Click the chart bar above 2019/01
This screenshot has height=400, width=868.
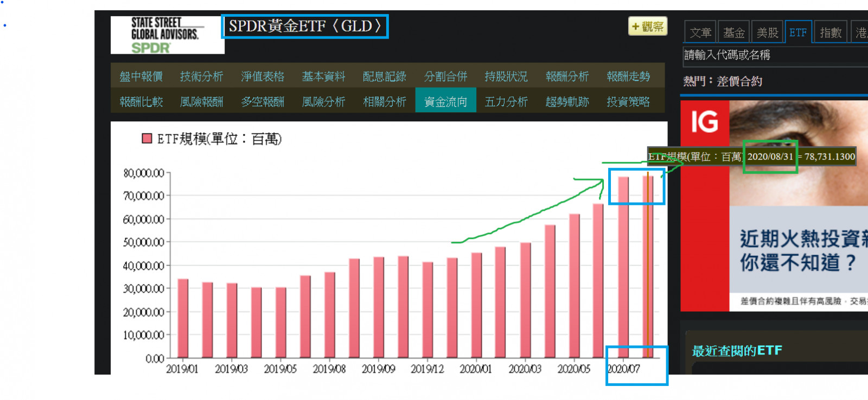pos(183,318)
